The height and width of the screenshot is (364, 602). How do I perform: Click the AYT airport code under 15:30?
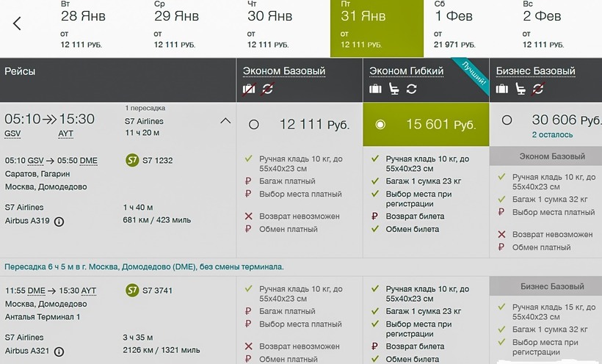click(x=66, y=134)
